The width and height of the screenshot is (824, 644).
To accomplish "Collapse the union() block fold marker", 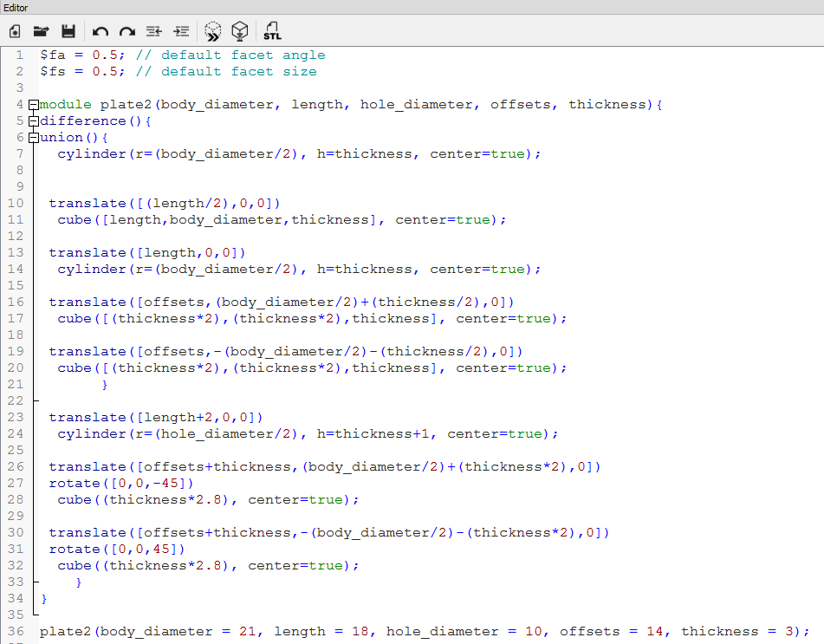I will (33, 138).
